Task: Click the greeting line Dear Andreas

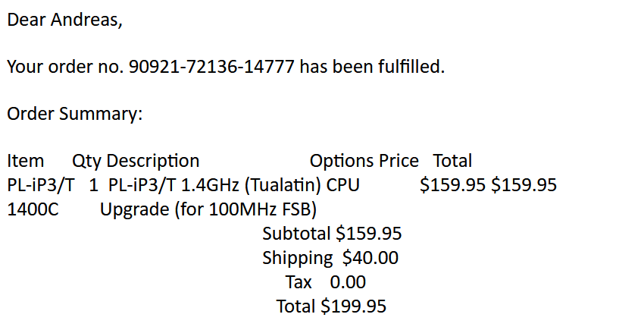Action: pyautogui.click(x=65, y=20)
